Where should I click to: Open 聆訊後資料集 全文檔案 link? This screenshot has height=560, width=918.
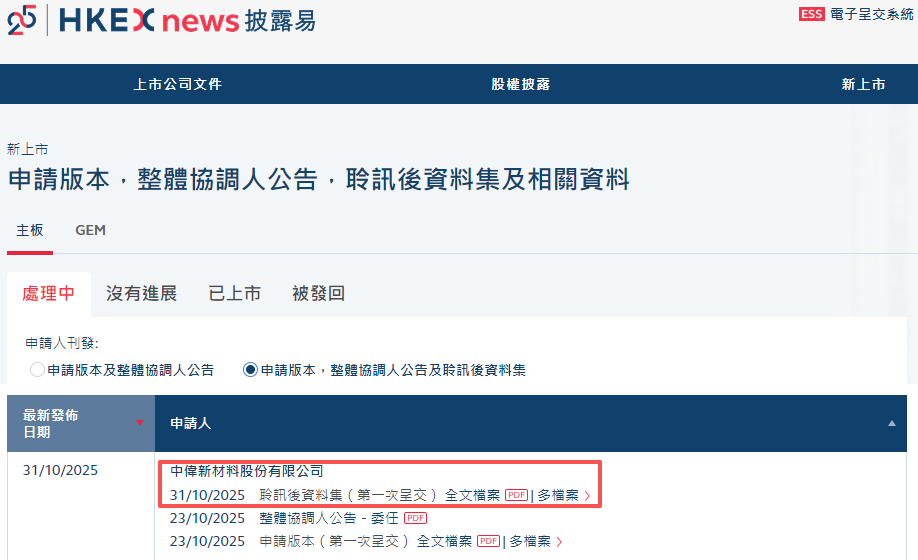(472, 495)
